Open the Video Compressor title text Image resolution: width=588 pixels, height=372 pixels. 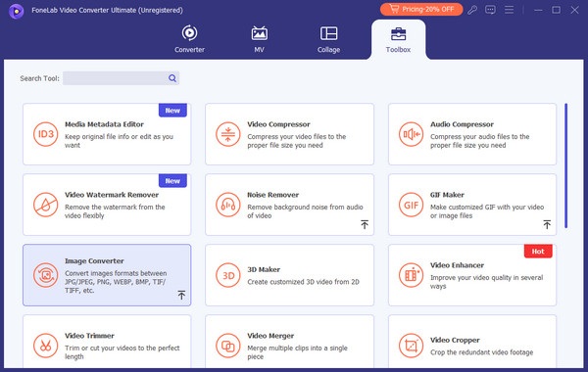[278, 124]
